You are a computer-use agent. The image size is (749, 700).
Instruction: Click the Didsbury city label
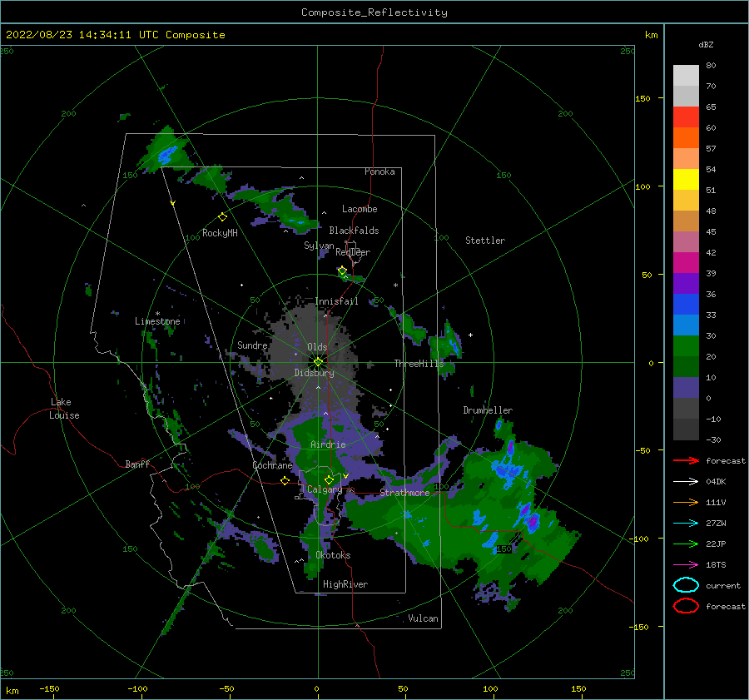click(314, 373)
